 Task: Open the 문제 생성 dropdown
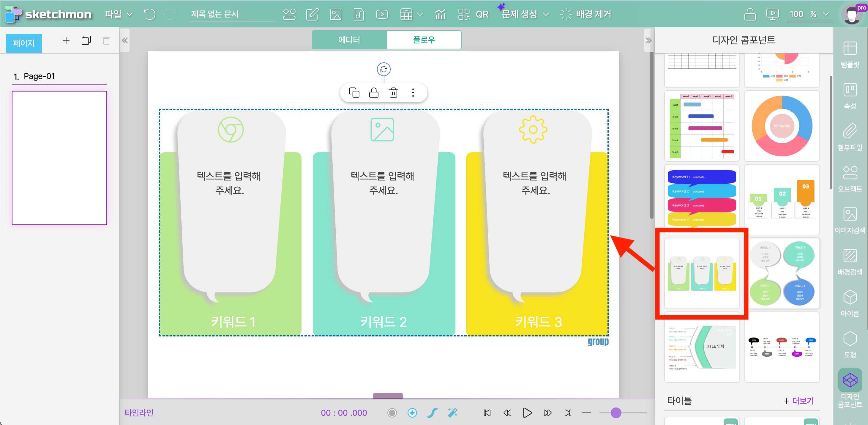tap(525, 14)
